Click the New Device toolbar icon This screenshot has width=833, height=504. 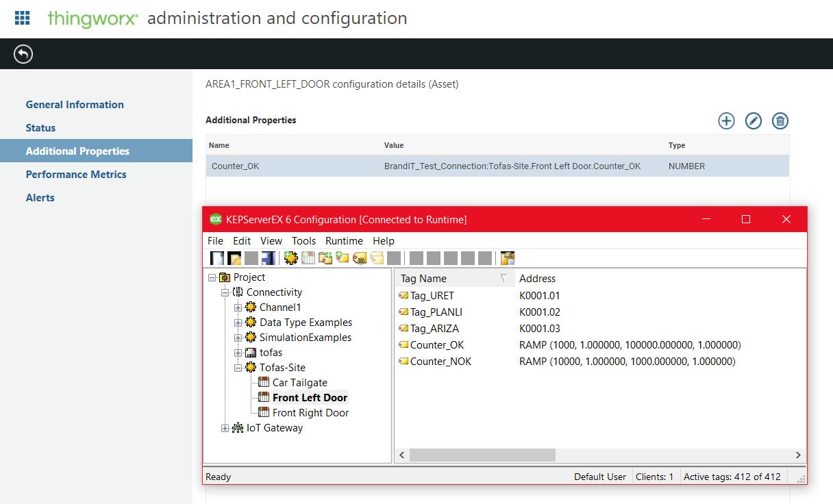click(308, 258)
